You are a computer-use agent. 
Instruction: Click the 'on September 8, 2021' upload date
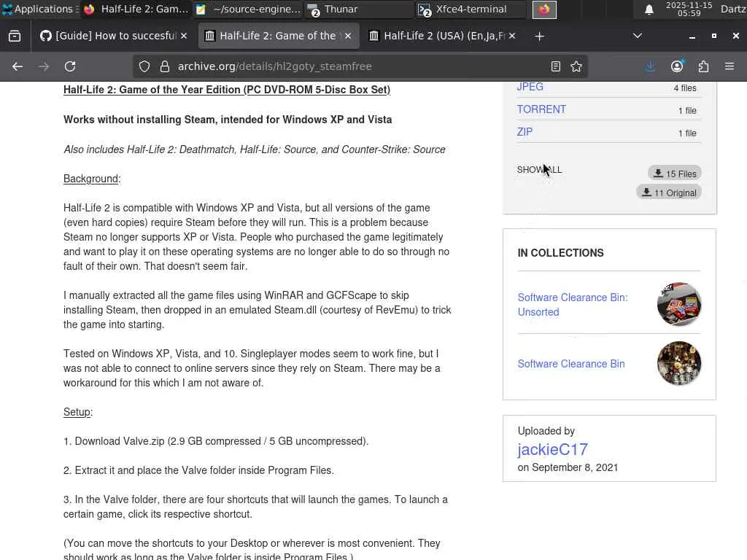tap(568, 467)
